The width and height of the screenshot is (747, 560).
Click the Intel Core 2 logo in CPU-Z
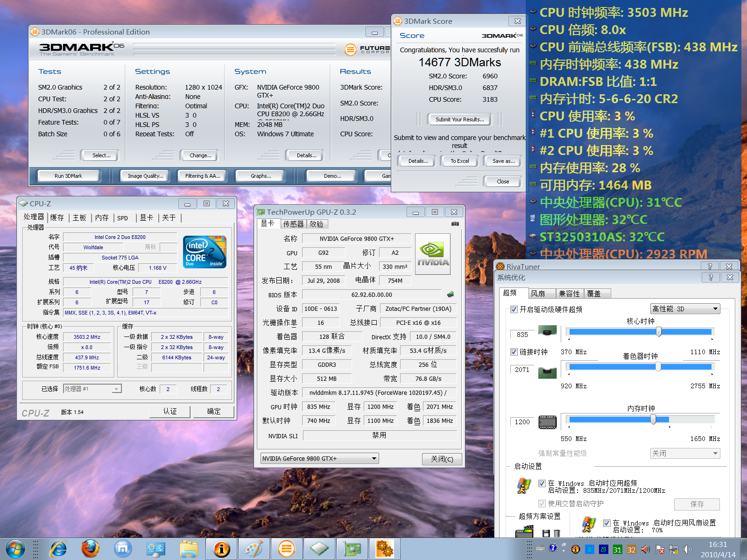(204, 252)
